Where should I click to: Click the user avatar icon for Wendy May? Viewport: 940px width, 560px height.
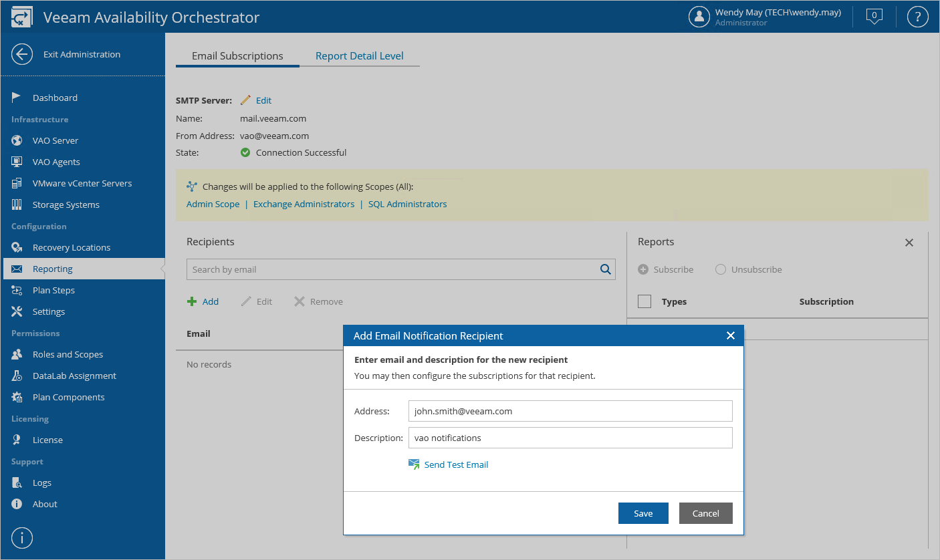(699, 17)
